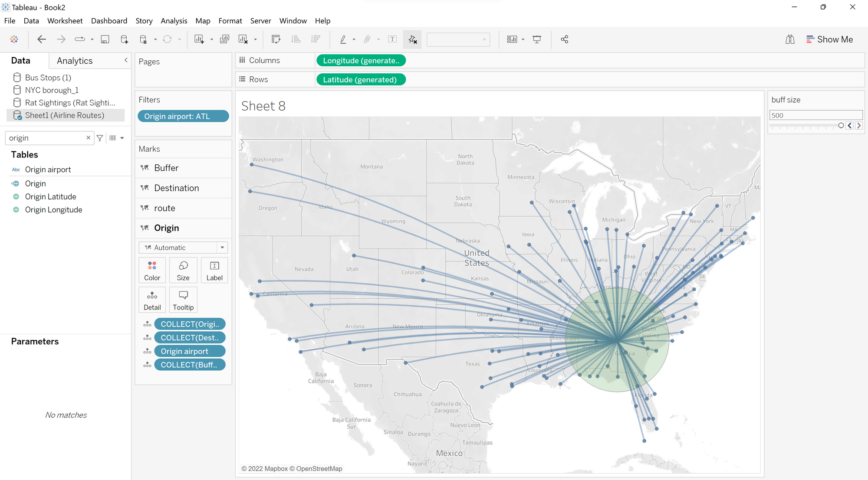Click the Duplicate sheet icon
The height and width of the screenshot is (480, 868).
[224, 39]
